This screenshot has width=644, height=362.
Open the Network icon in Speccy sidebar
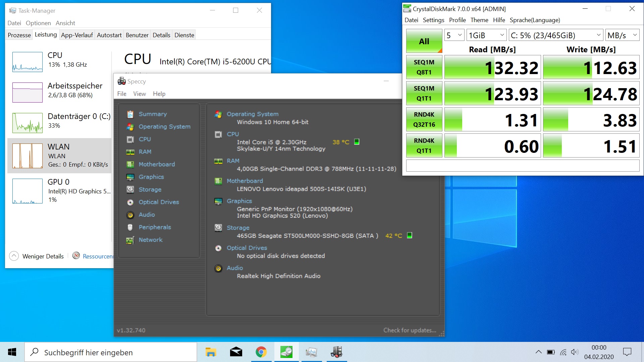coord(130,240)
